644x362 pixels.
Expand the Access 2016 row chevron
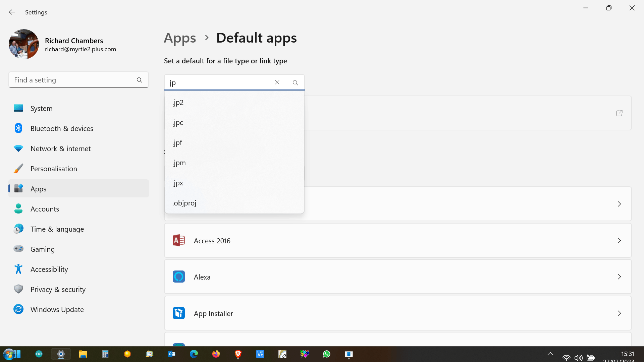(x=619, y=240)
